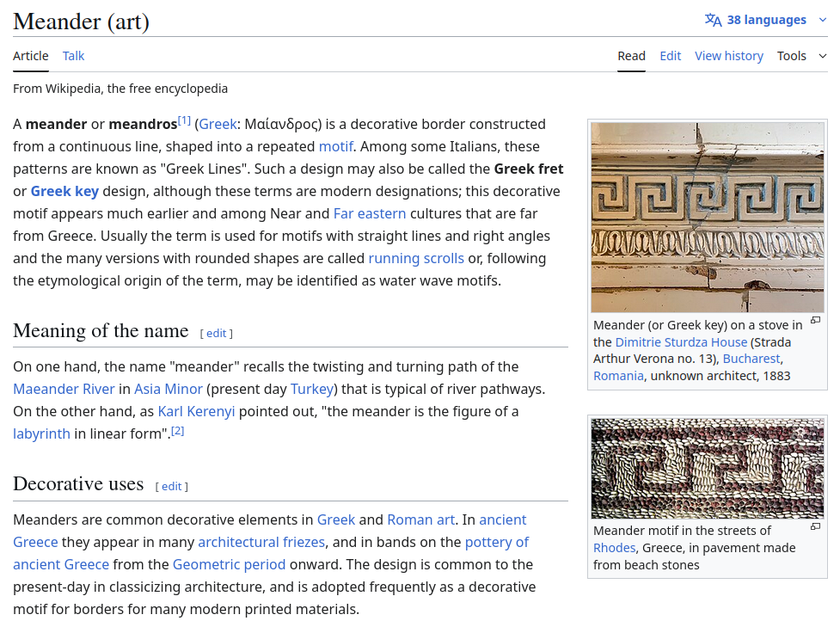This screenshot has height=627, width=840.
Task: Edit the Meaning of the name section
Action: pos(217,334)
